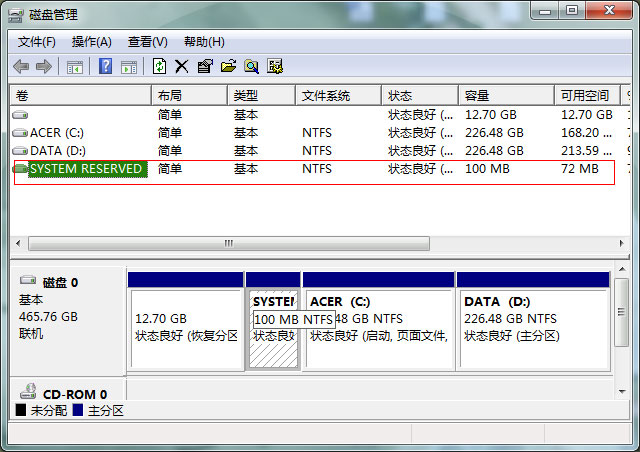This screenshot has height=452, width=640.
Task: Open the 操作(A) menu
Action: tap(92, 42)
